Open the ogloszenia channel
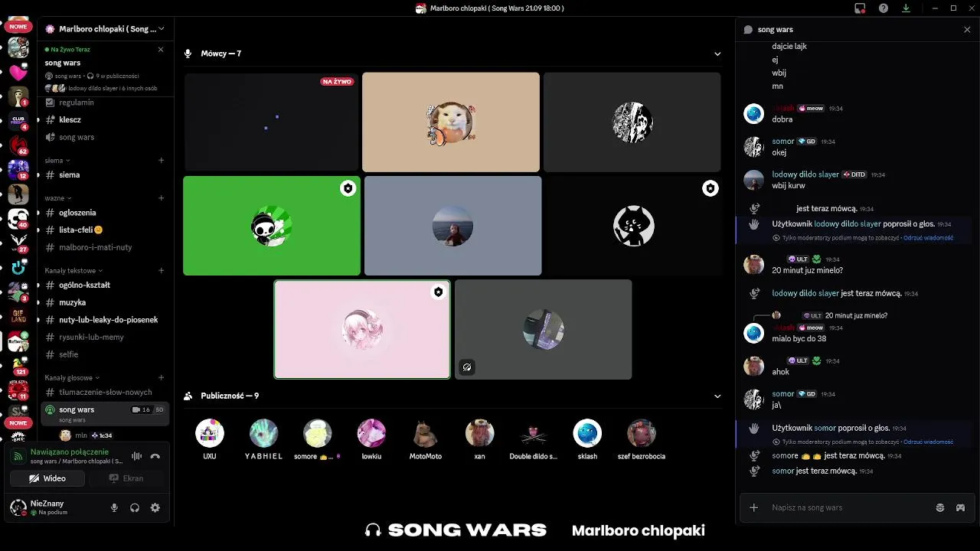The height and width of the screenshot is (551, 980). [x=105, y=213]
